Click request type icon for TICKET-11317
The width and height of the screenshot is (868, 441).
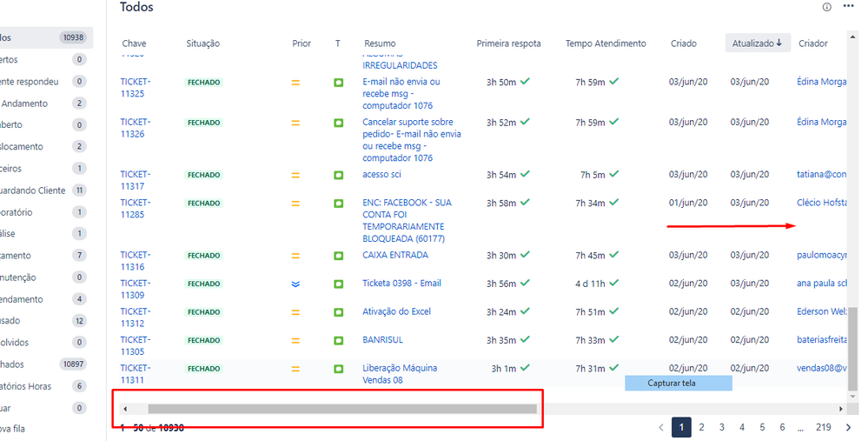coord(338,175)
